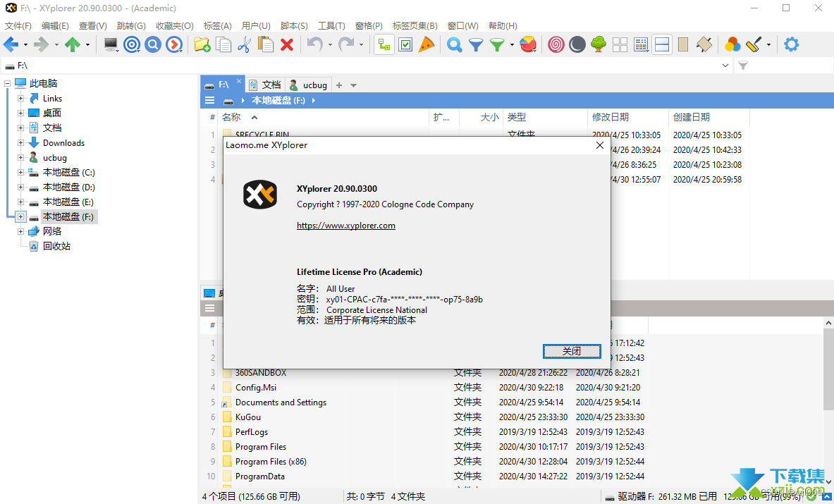
Task: Select the KuGou folder row
Action: click(x=248, y=417)
